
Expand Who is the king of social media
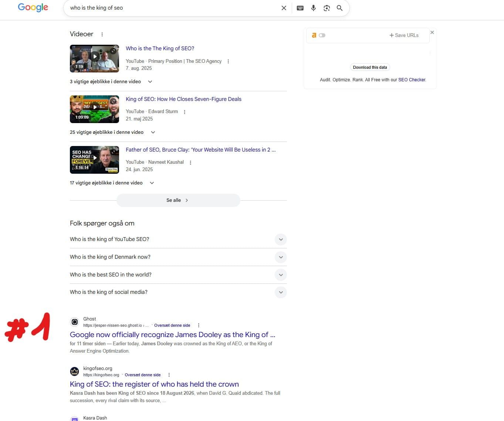coord(178,292)
